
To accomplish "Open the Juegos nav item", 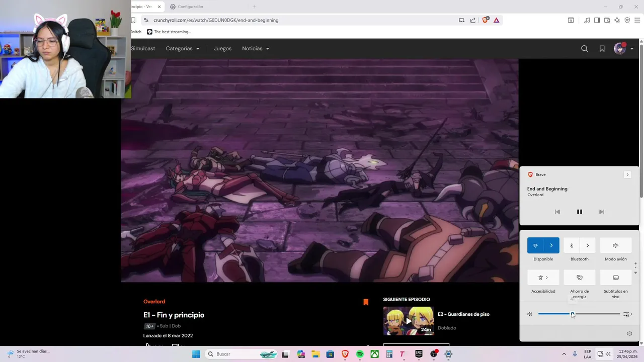I will [x=222, y=49].
